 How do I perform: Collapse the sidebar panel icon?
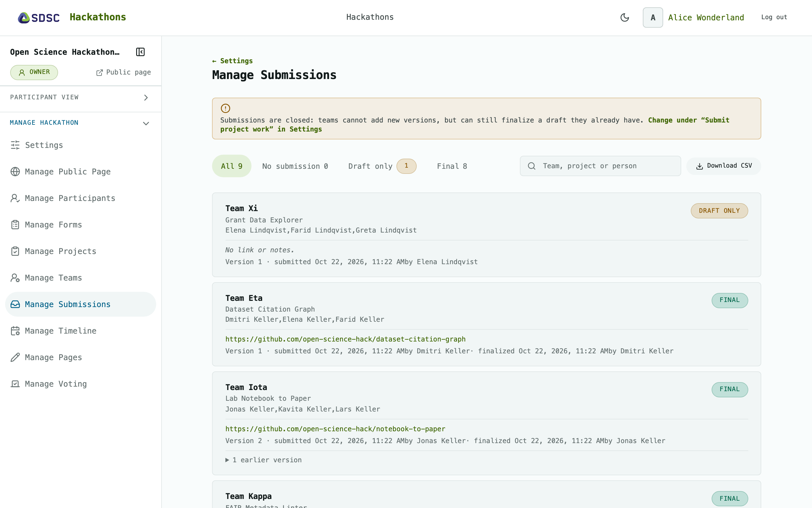[x=140, y=52]
